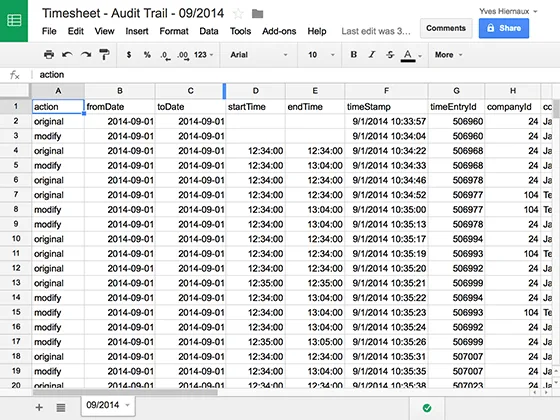Open the all sheets list icon

(61, 407)
